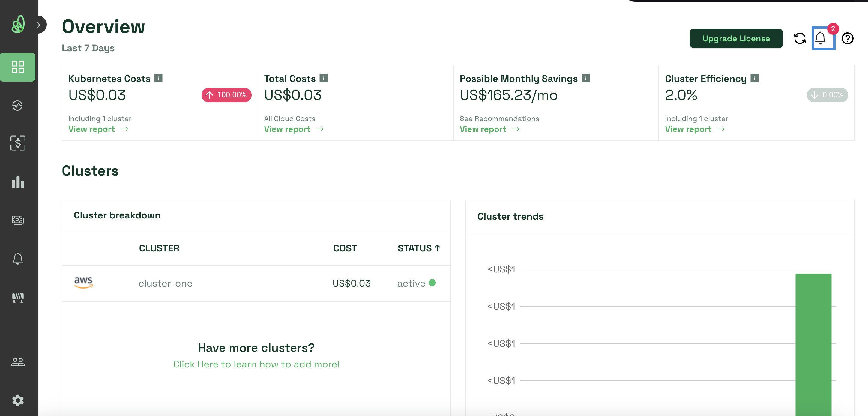Open the Teams people sidebar icon
The width and height of the screenshot is (868, 416).
pos(18,362)
